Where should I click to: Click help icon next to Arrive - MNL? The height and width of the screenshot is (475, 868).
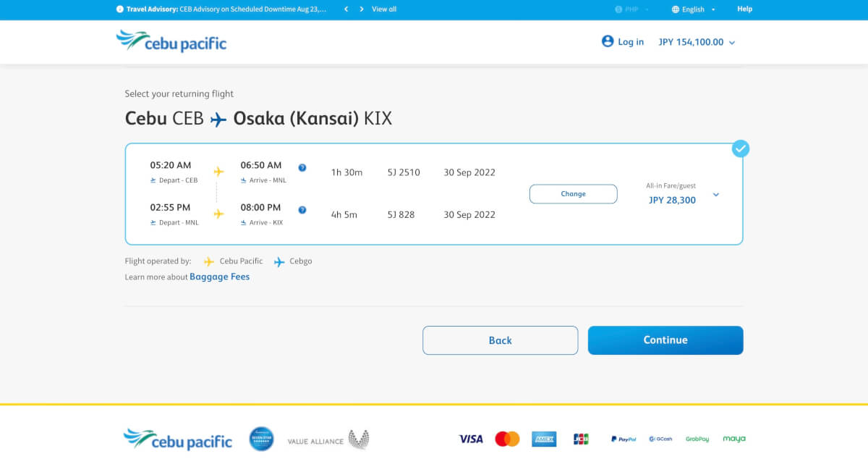pyautogui.click(x=302, y=168)
